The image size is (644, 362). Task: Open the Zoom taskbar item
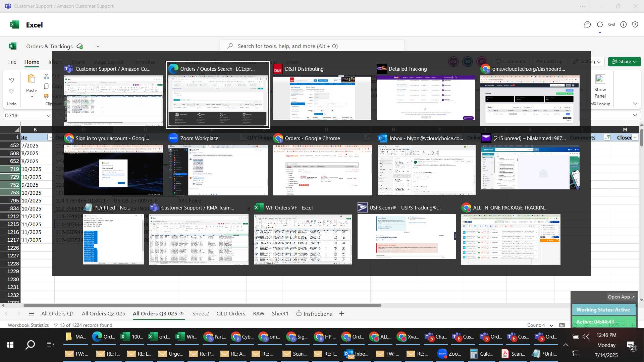point(450,354)
